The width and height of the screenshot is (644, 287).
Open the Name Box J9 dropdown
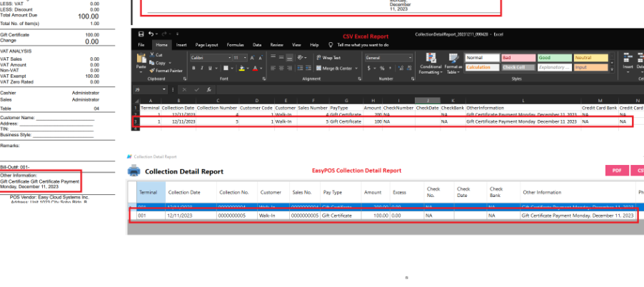164,89
